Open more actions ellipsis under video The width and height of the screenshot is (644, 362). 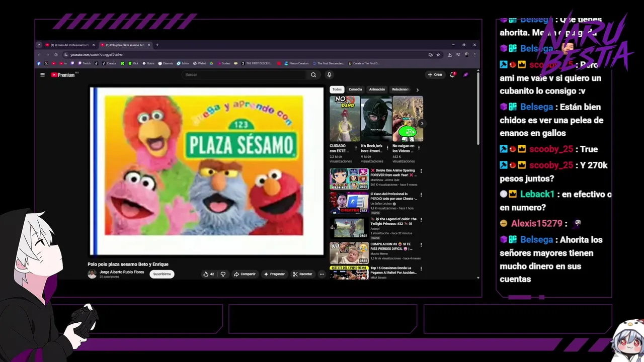click(321, 274)
